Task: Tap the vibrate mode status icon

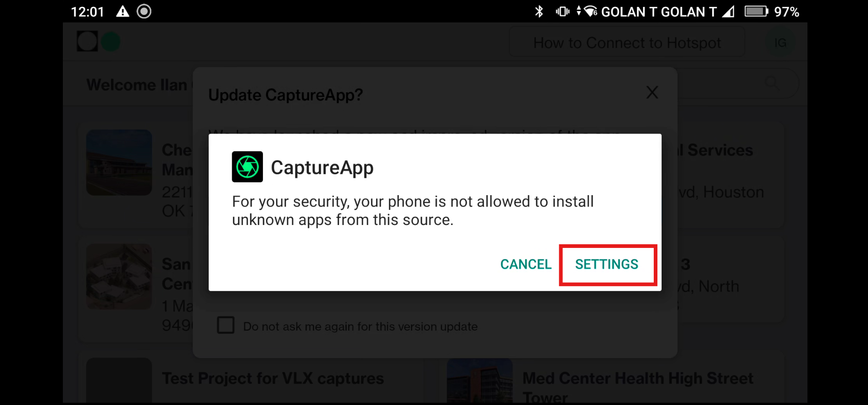Action: [x=562, y=11]
